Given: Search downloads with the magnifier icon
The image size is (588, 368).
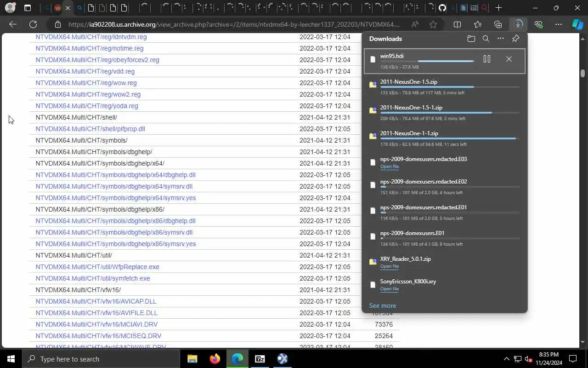Looking at the screenshot, I should click(x=486, y=39).
